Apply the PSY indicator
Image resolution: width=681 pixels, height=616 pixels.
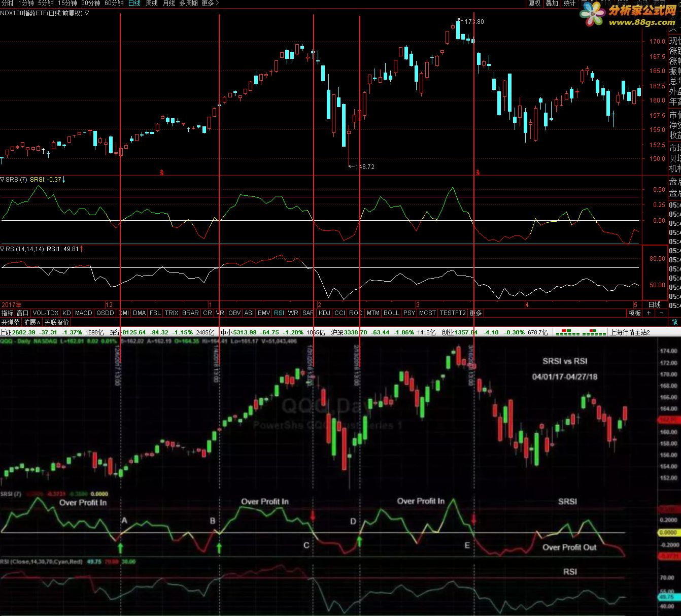pos(409,313)
